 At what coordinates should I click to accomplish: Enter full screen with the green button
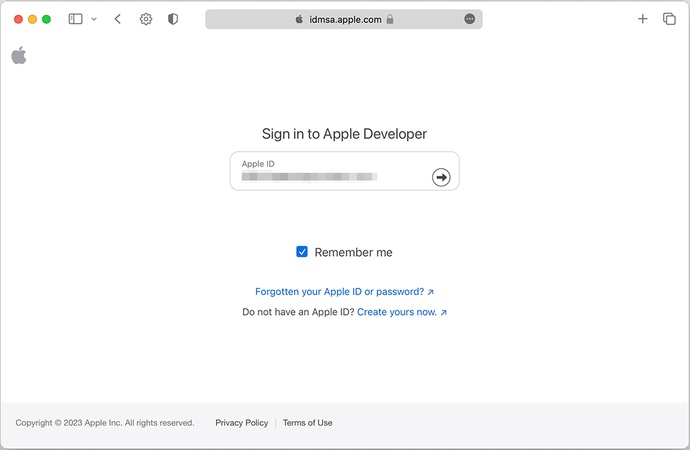(x=47, y=19)
